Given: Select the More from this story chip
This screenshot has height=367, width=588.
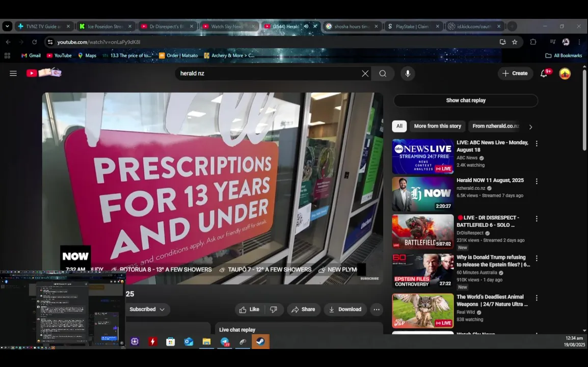Looking at the screenshot, I should (x=437, y=126).
